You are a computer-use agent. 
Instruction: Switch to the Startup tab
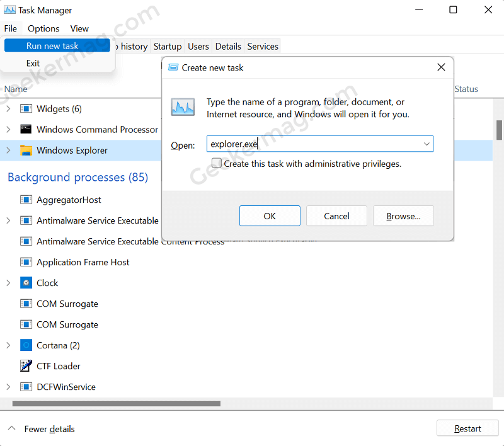coord(168,46)
